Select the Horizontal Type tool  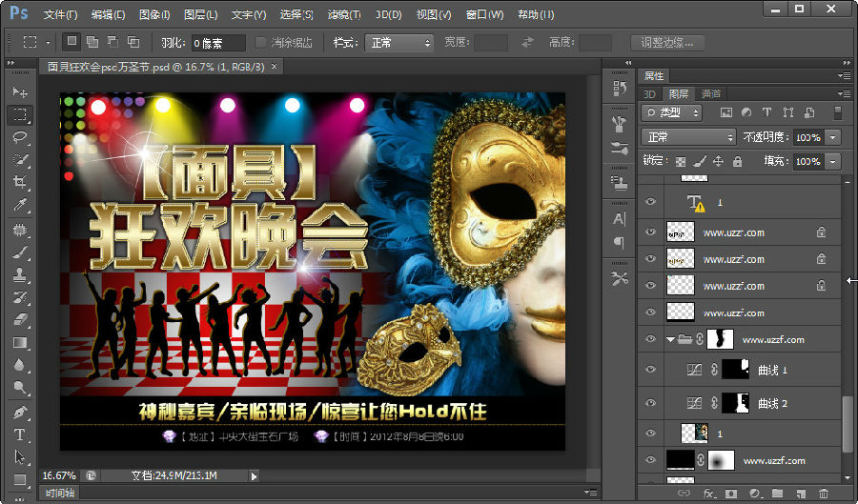[x=20, y=434]
